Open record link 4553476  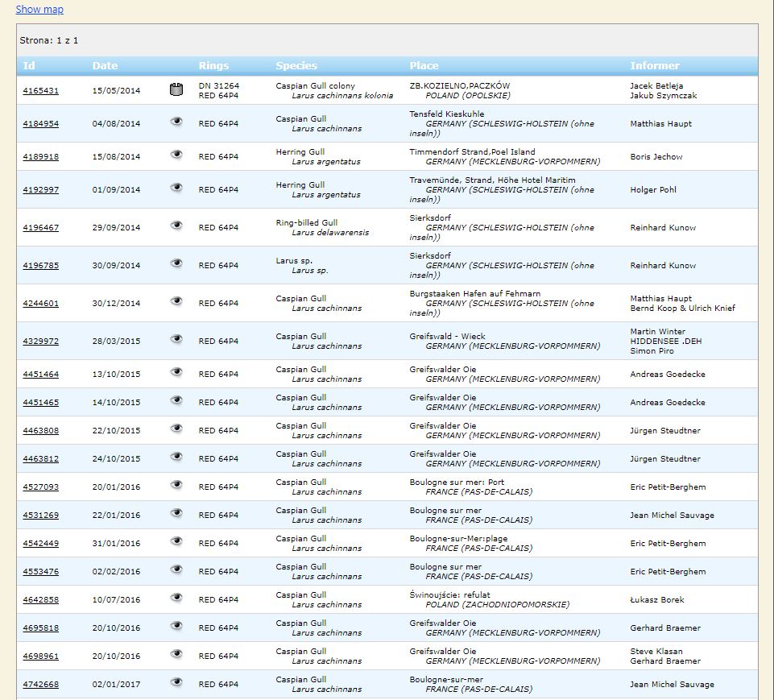(40, 572)
